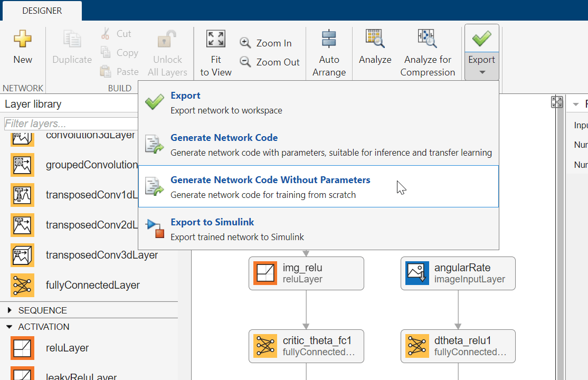Expand the SEQUENCE layer category

[x=10, y=310]
